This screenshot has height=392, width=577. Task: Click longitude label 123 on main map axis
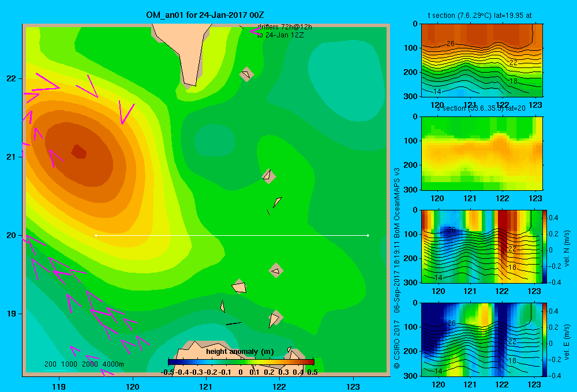click(353, 386)
